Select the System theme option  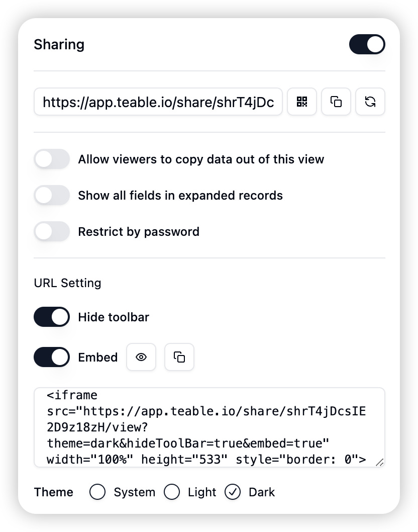[x=97, y=492]
